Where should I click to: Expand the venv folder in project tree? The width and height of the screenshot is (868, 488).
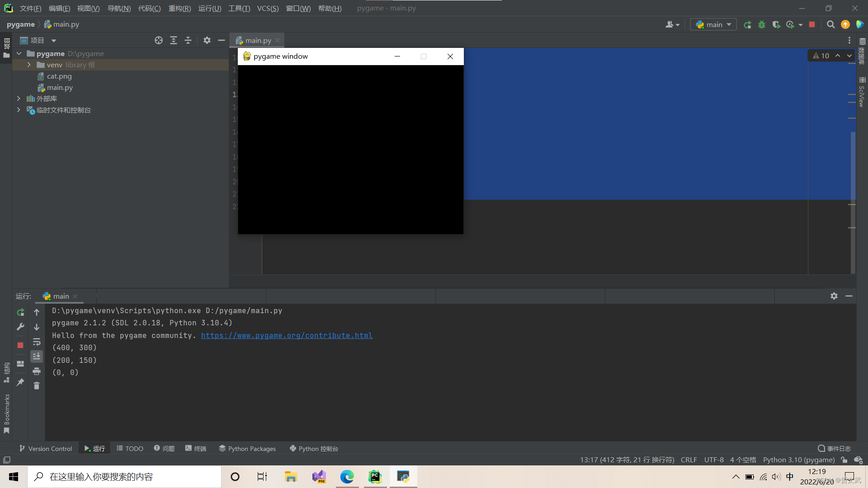click(x=29, y=65)
